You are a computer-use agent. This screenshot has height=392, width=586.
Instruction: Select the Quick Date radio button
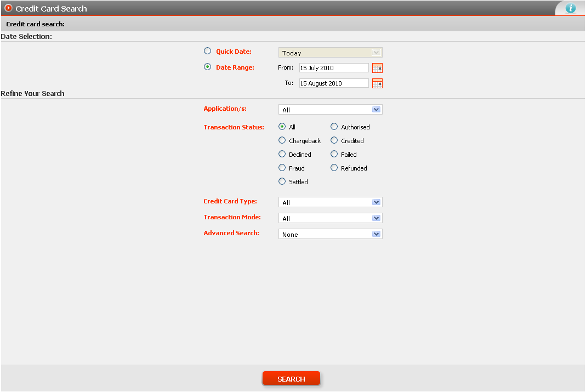[207, 51]
